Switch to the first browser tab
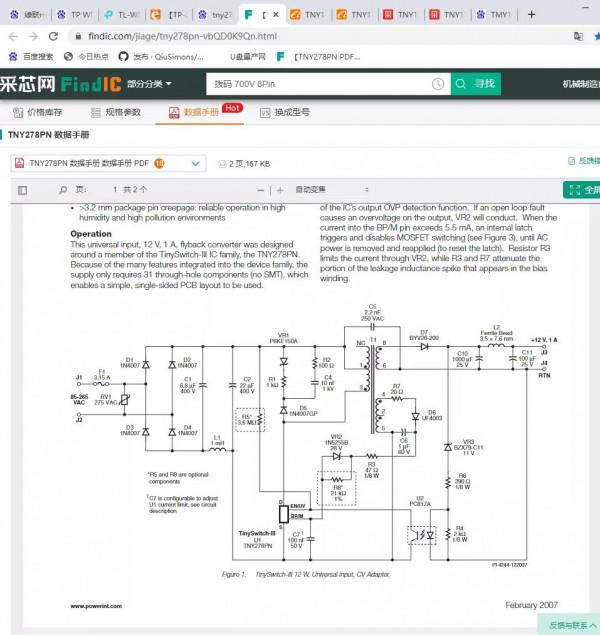The width and height of the screenshot is (600, 635). pyautogui.click(x=28, y=15)
